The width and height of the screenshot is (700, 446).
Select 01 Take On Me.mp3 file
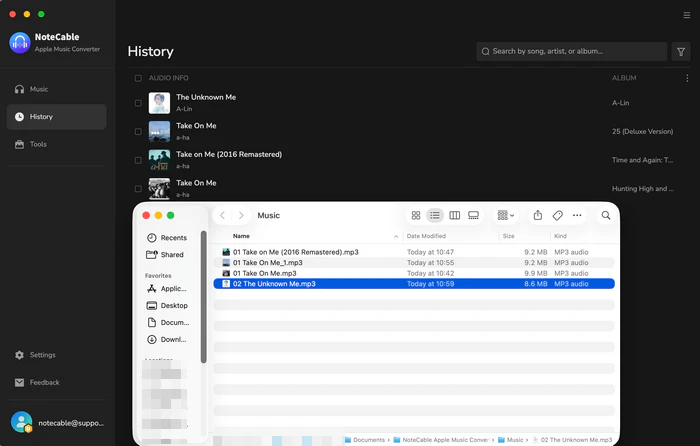coord(414,274)
